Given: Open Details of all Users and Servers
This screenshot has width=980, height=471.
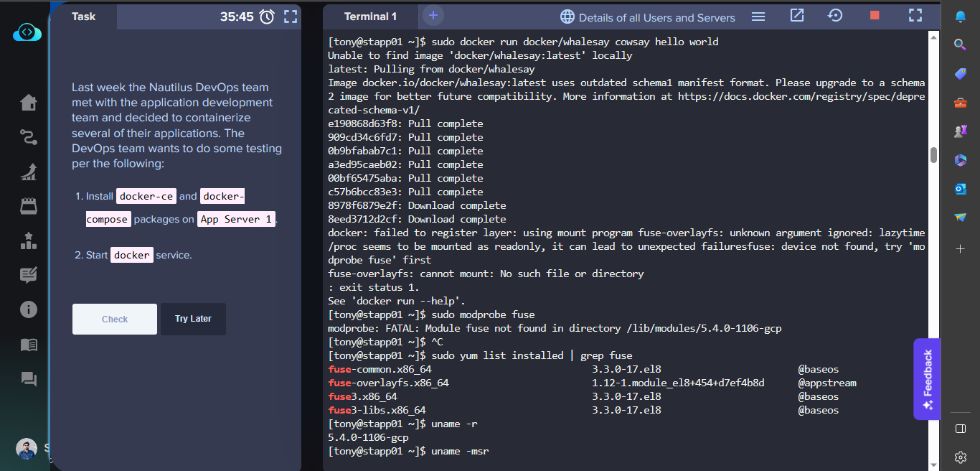Looking at the screenshot, I should click(648, 17).
